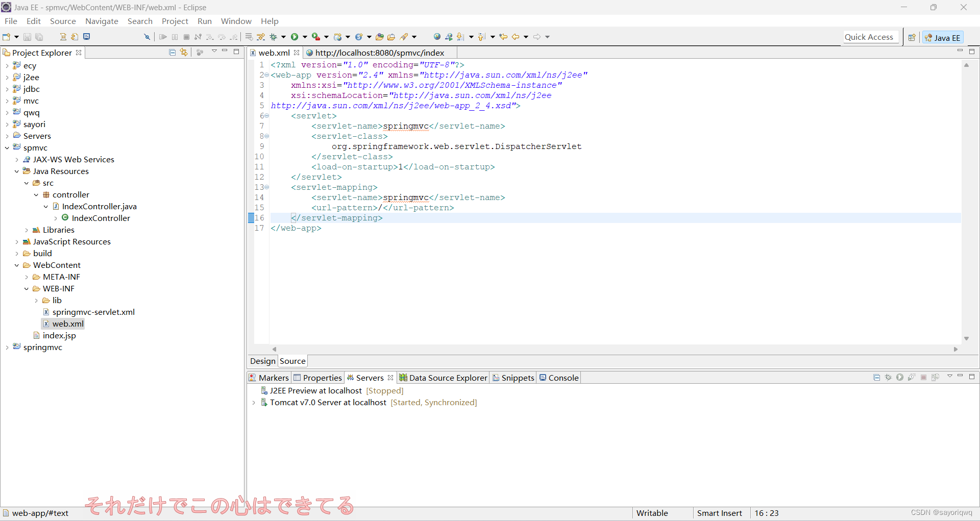This screenshot has height=521, width=980.
Task: Click the Open Web Browser globe icon
Action: 437,37
